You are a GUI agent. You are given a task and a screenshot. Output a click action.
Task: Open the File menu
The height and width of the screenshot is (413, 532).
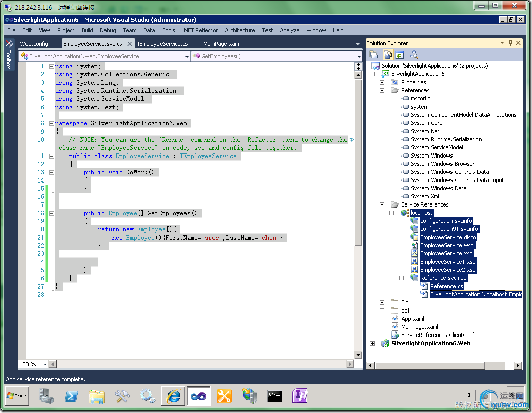click(x=11, y=30)
